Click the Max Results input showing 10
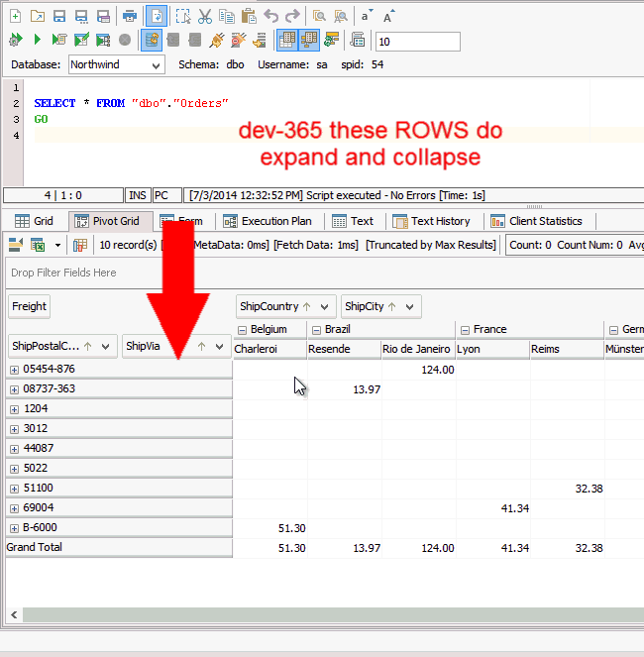 click(x=418, y=42)
